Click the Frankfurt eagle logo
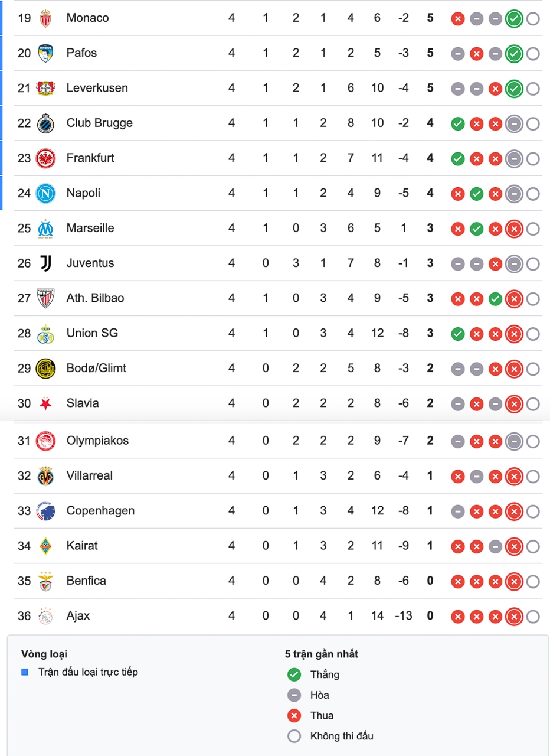Viewport: 550px width, 756px height. coord(45,158)
